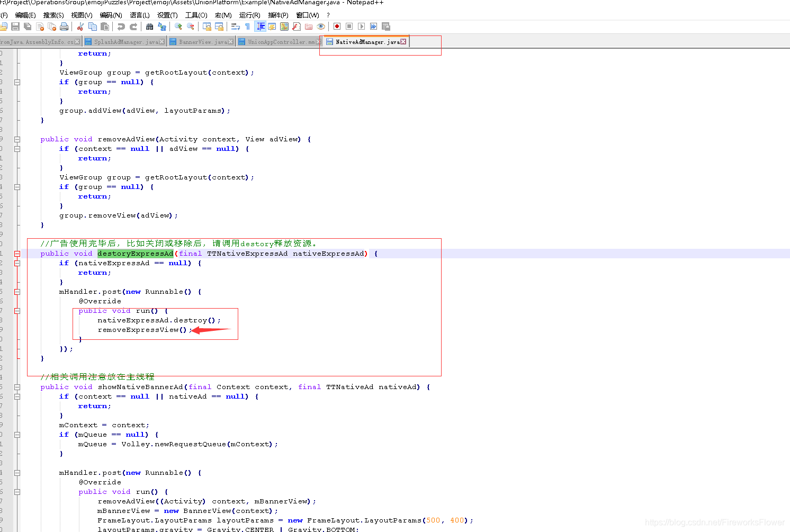Open the ? help menu
The height and width of the screenshot is (532, 790).
pyautogui.click(x=328, y=15)
